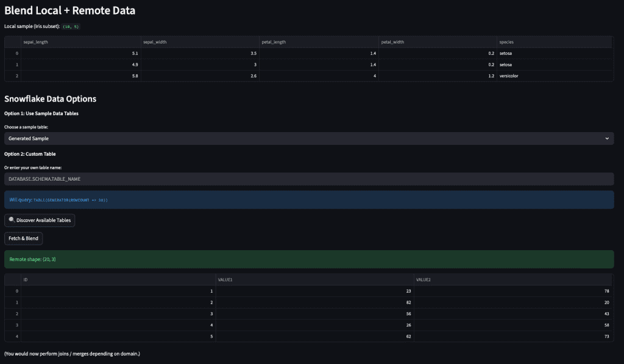Click the blue 'Will query' info box
The image size is (624, 364).
(308, 200)
